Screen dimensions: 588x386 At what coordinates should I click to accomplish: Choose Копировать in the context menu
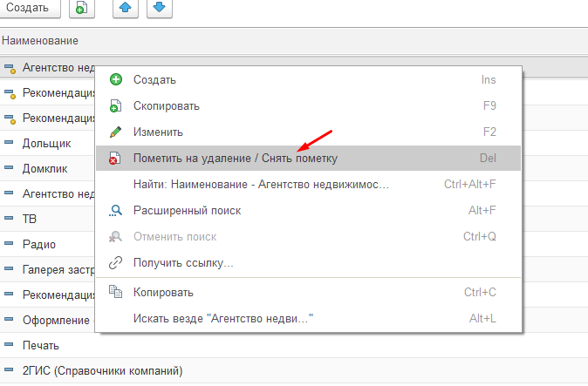click(x=308, y=293)
